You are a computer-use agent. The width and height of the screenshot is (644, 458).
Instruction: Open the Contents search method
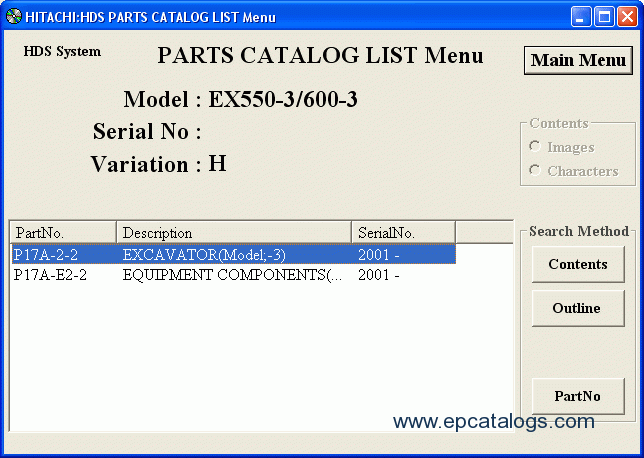click(578, 264)
